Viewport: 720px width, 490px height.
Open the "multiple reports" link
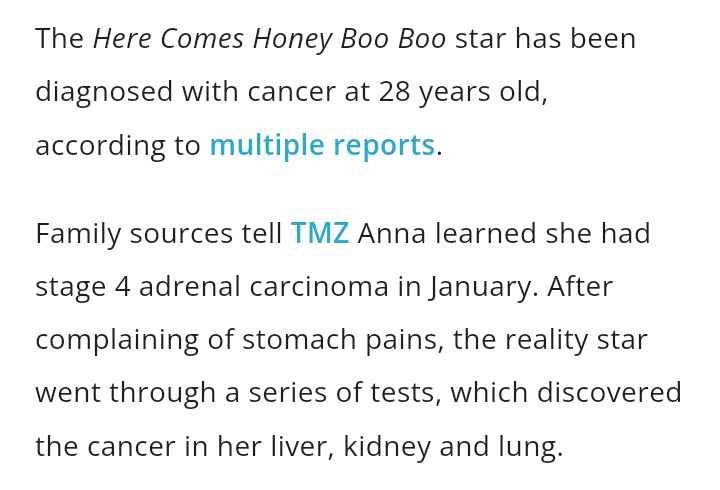[322, 146]
